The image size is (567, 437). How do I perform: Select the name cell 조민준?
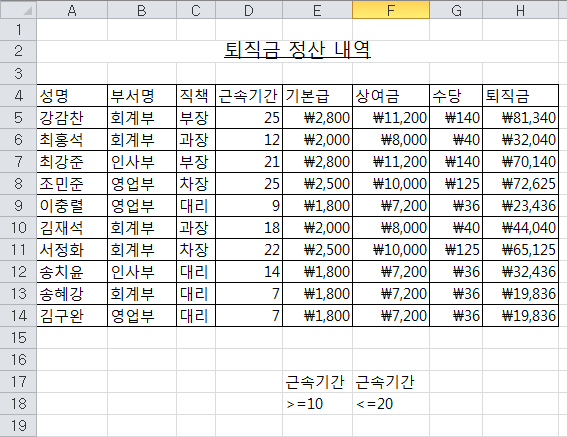tap(72, 184)
